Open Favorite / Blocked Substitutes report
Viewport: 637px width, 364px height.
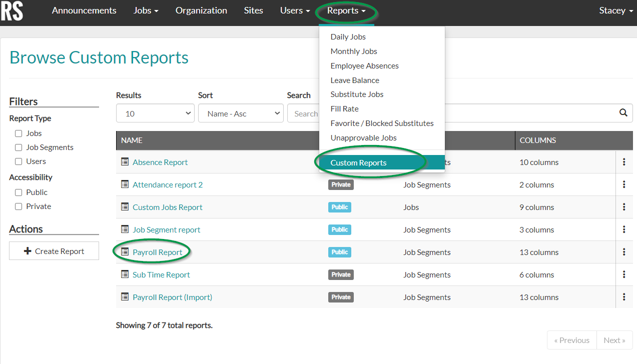382,123
